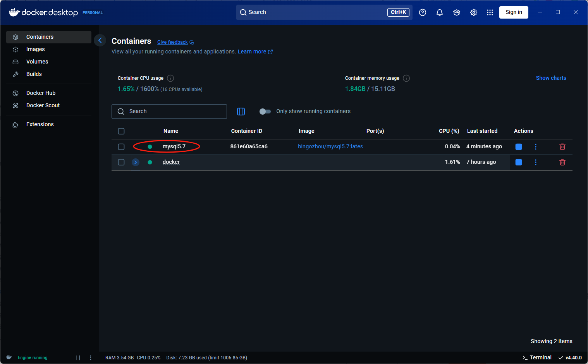Viewport: 588px width, 364px height.
Task: Expand the docker compose group
Action: (136, 162)
